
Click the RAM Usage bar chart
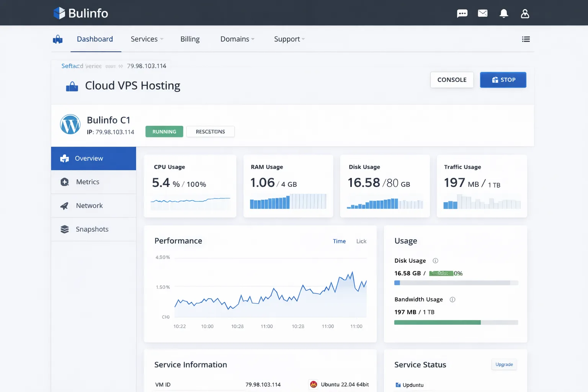pyautogui.click(x=288, y=201)
